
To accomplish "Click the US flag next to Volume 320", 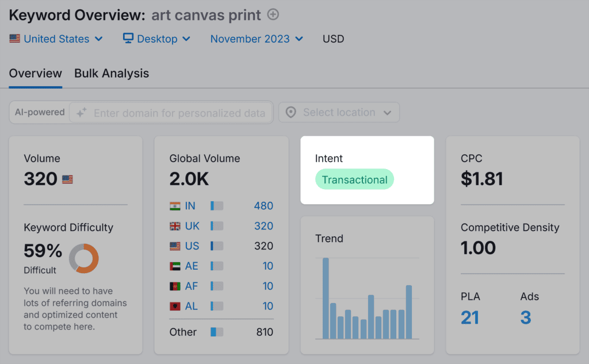I will [x=67, y=179].
